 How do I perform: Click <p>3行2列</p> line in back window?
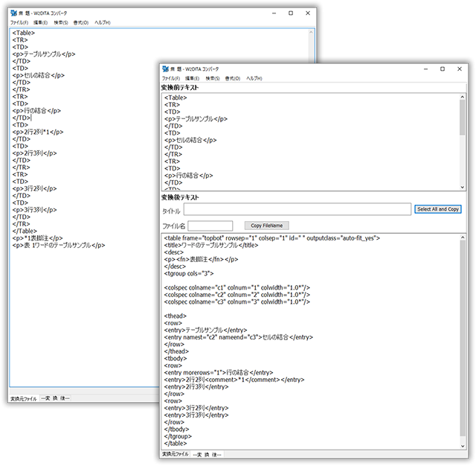(34, 188)
